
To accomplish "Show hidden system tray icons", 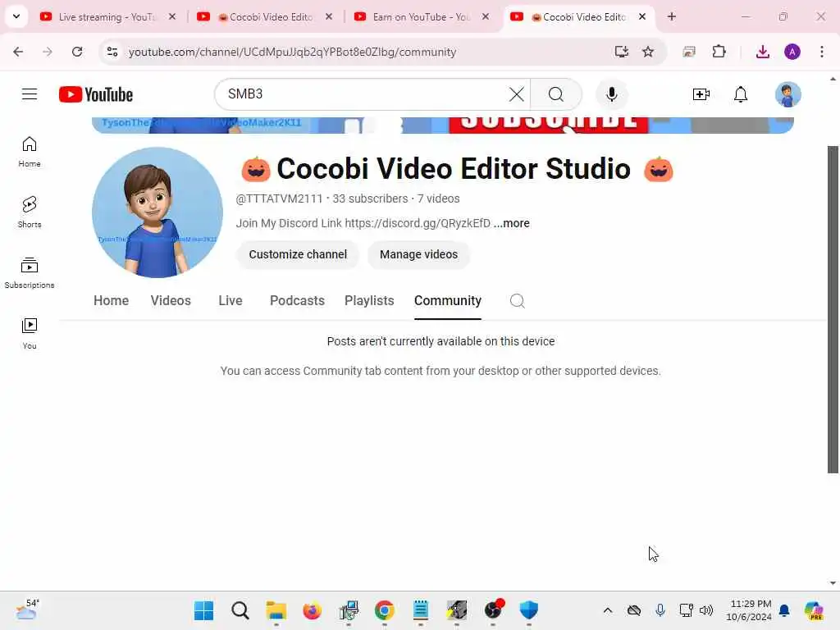I will tap(608, 609).
